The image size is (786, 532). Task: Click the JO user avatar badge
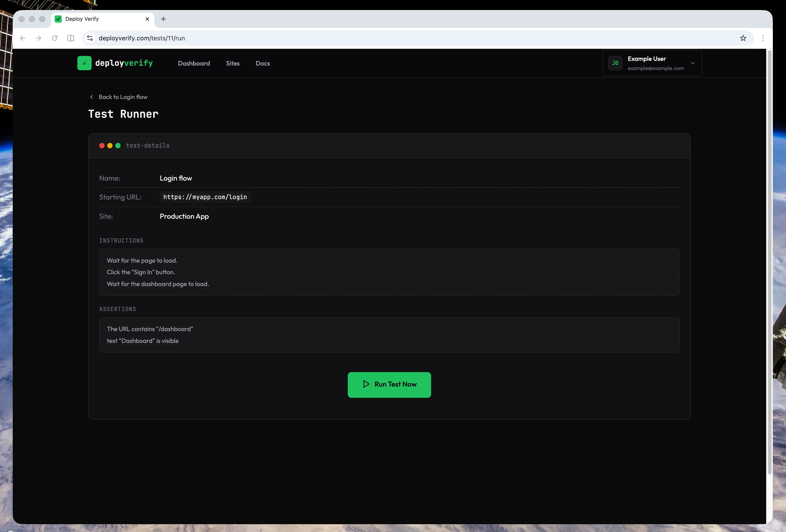615,63
